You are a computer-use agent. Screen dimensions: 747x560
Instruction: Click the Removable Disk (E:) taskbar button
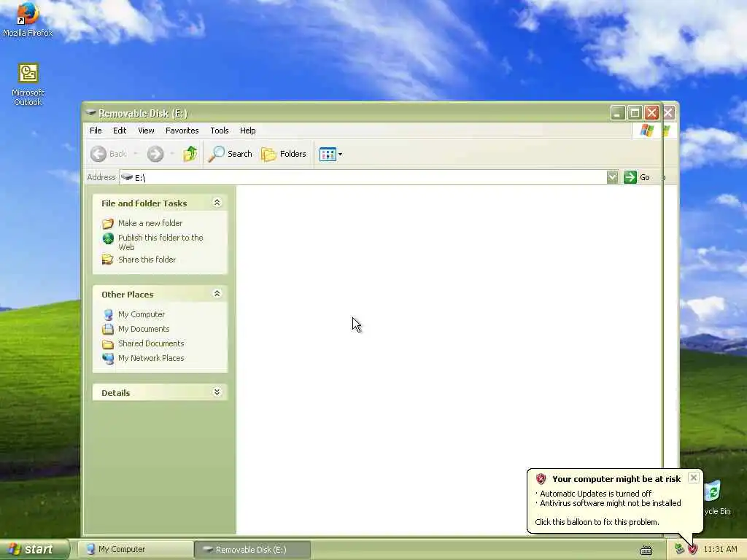[252, 550]
